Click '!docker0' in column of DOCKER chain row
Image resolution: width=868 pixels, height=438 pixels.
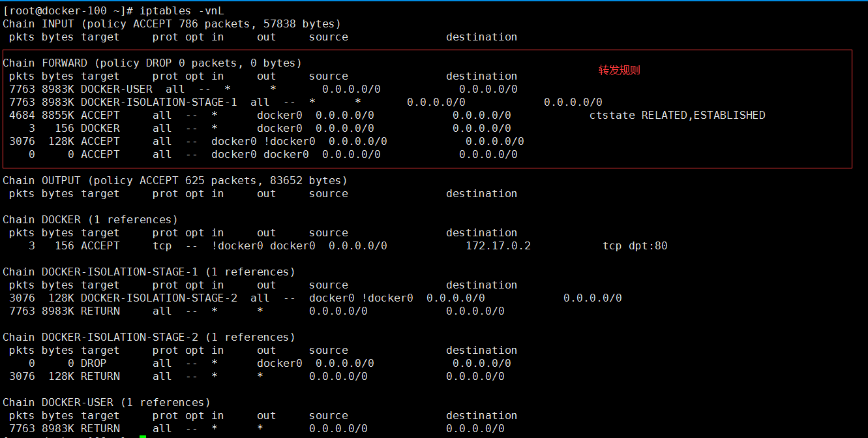pos(237,246)
